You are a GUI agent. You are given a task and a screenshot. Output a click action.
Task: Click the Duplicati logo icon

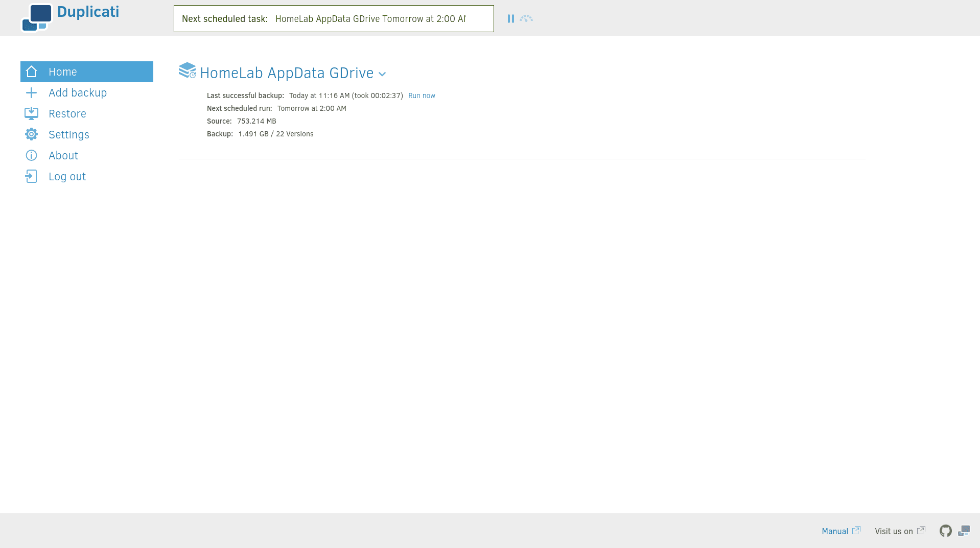(x=37, y=18)
